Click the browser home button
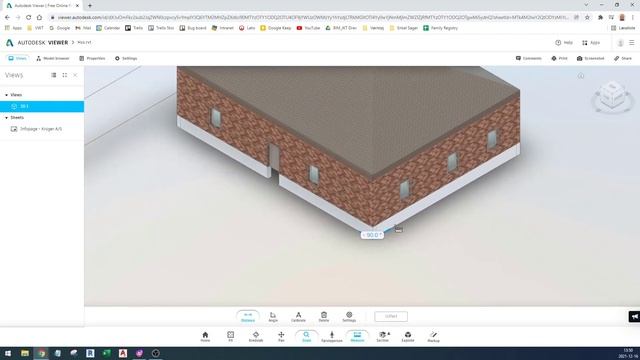This screenshot has width=640, height=360. pos(39,17)
